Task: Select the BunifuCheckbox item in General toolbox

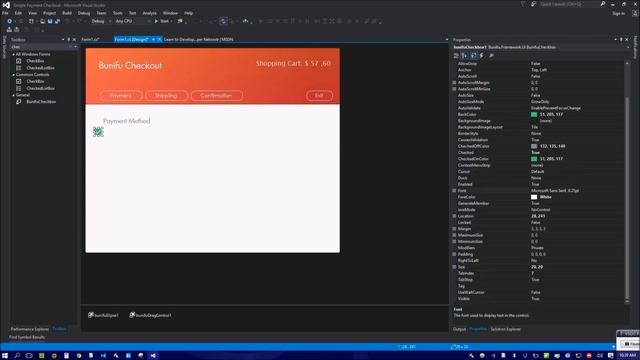Action: 41,102
